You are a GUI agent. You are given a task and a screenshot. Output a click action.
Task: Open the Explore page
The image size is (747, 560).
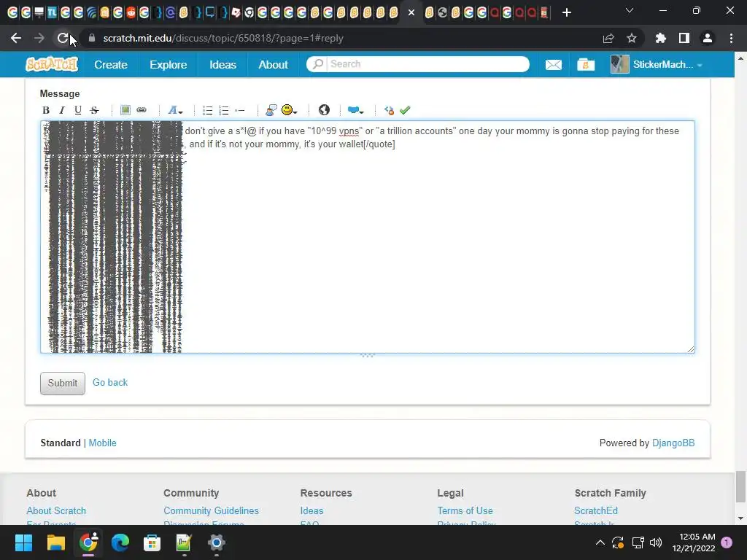click(x=169, y=64)
